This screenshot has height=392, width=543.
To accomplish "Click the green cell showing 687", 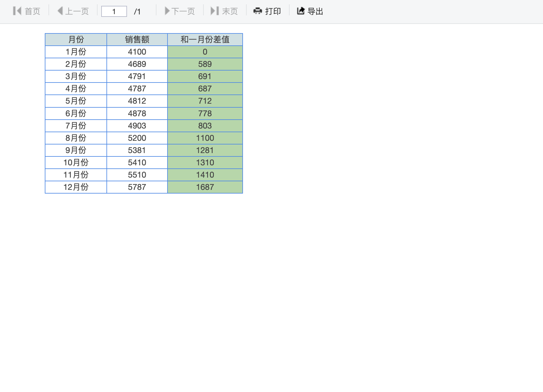I will click(x=205, y=89).
